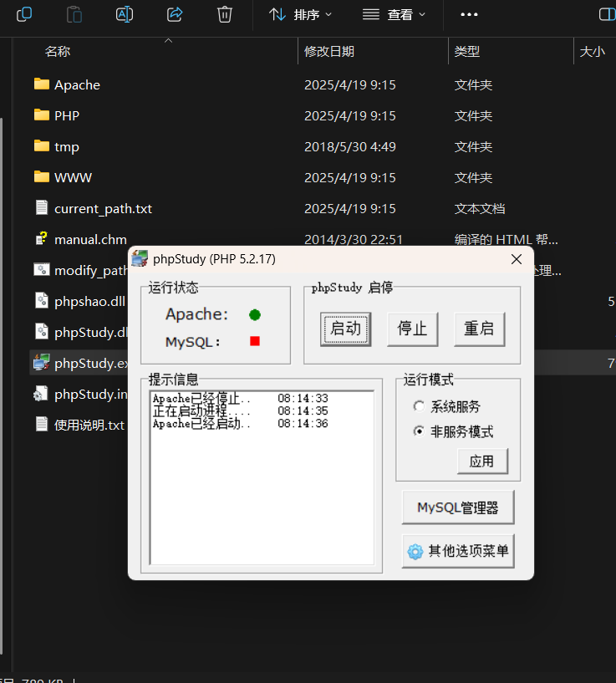Screen dimensions: 616x683
Task: Click the Apache folder name text
Action: [x=77, y=85]
